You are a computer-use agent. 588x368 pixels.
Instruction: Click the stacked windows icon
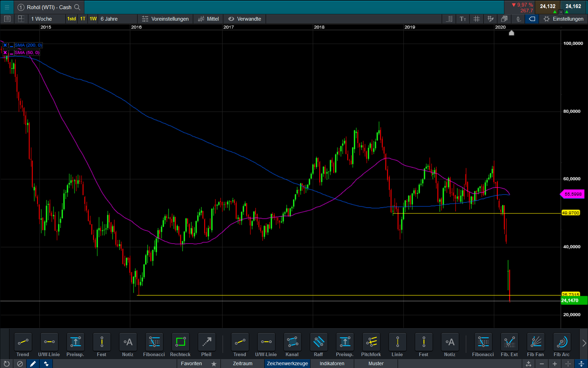[x=504, y=19]
